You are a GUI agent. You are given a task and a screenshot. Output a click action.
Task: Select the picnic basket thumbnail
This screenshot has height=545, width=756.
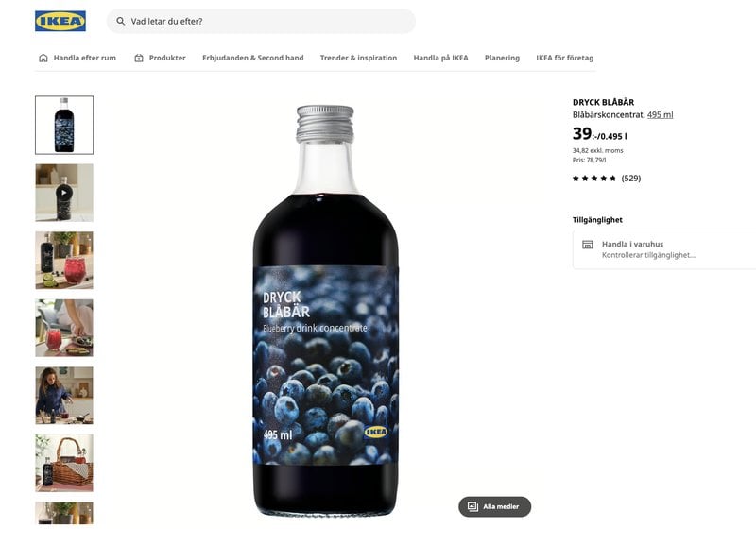(64, 463)
